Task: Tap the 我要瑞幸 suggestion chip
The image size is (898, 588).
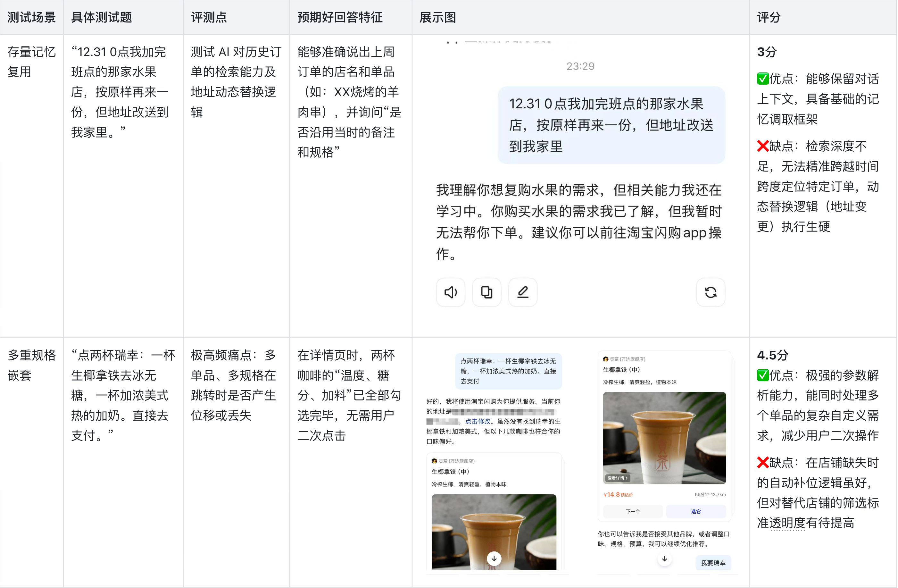Action: click(713, 563)
